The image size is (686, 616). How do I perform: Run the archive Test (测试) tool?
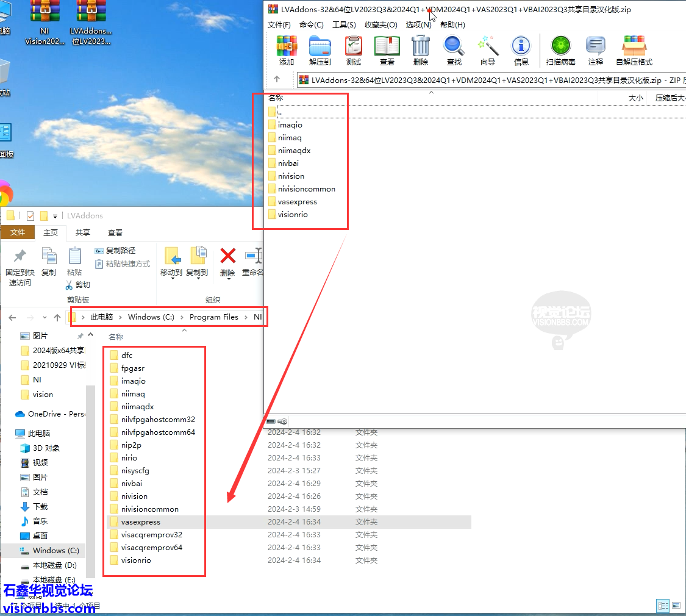point(353,50)
